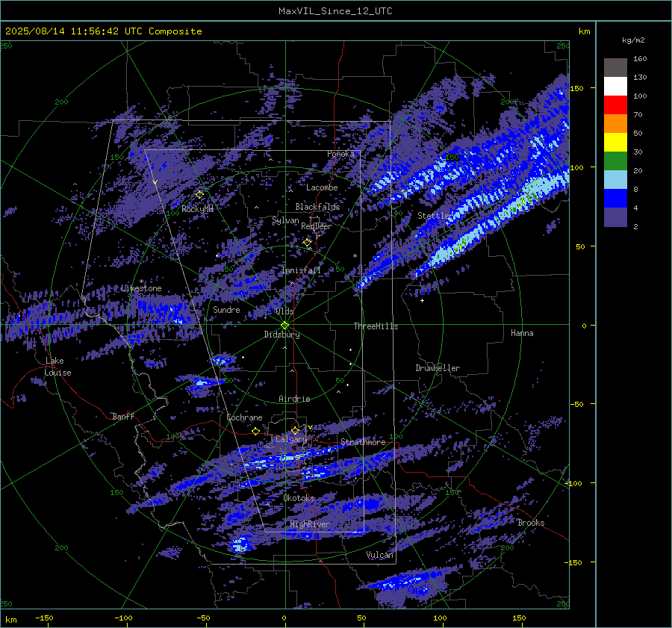Click the Limestone label
Image resolution: width=672 pixels, height=628 pixels.
pyautogui.click(x=141, y=288)
